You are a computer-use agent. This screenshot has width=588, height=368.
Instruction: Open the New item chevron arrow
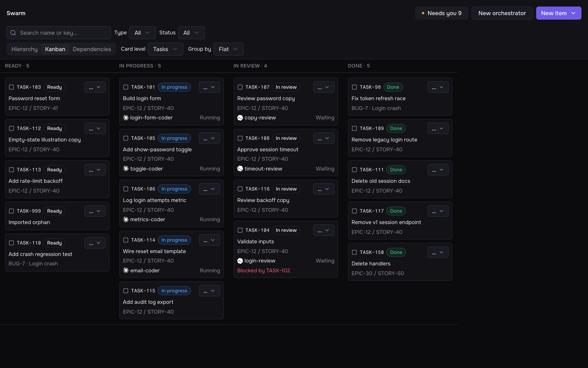coord(574,13)
